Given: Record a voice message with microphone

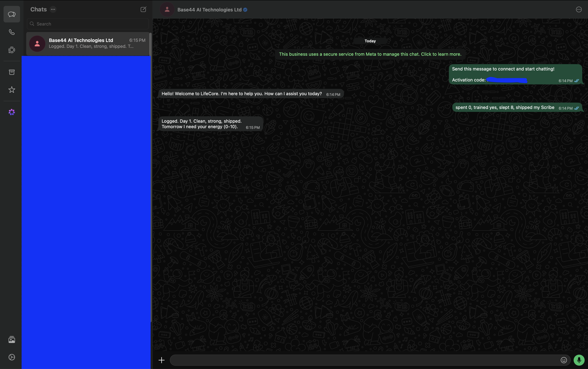Looking at the screenshot, I should click(x=579, y=360).
